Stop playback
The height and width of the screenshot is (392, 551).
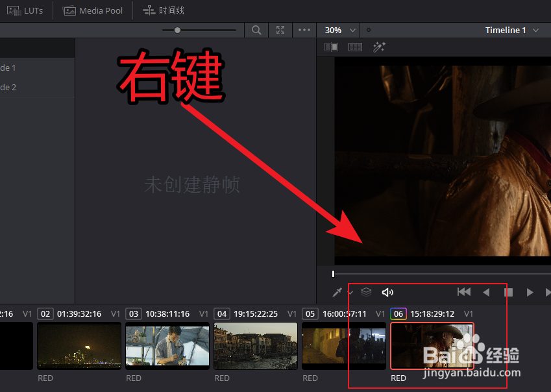(x=508, y=292)
